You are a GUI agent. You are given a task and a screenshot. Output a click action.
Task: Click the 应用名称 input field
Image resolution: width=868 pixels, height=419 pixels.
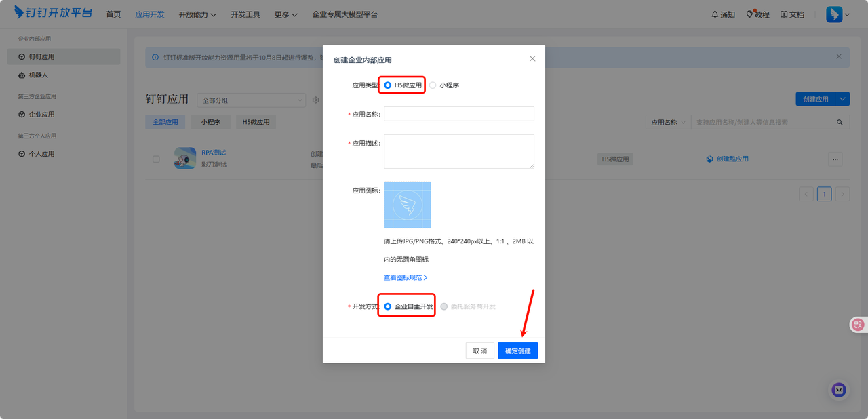point(458,113)
